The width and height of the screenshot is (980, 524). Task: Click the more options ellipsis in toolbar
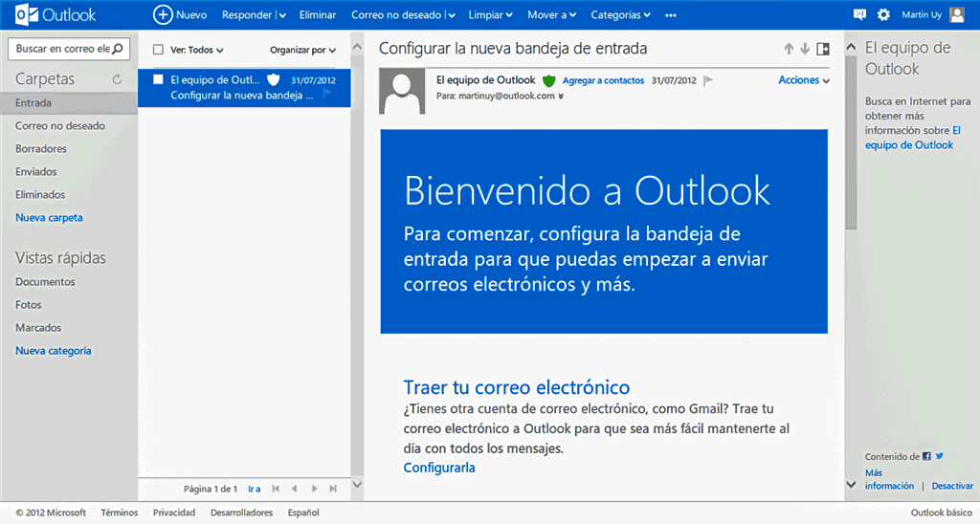pos(670,15)
